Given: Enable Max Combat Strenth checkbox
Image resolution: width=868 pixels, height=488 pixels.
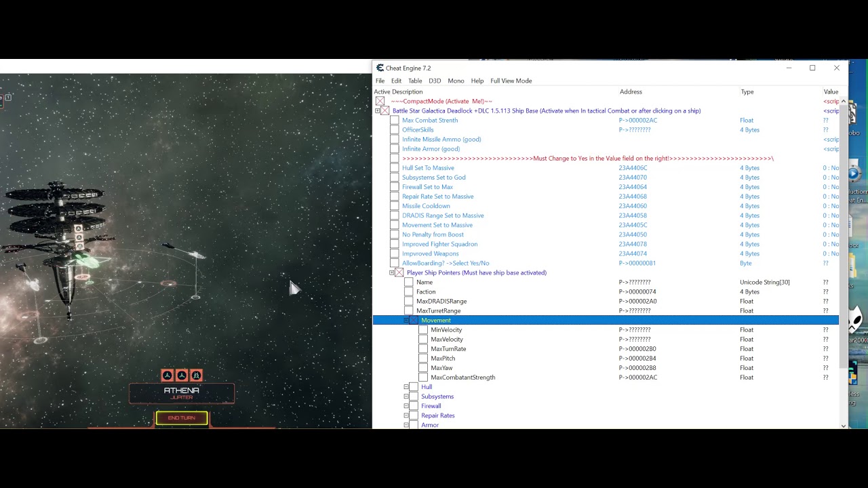Looking at the screenshot, I should 395,120.
